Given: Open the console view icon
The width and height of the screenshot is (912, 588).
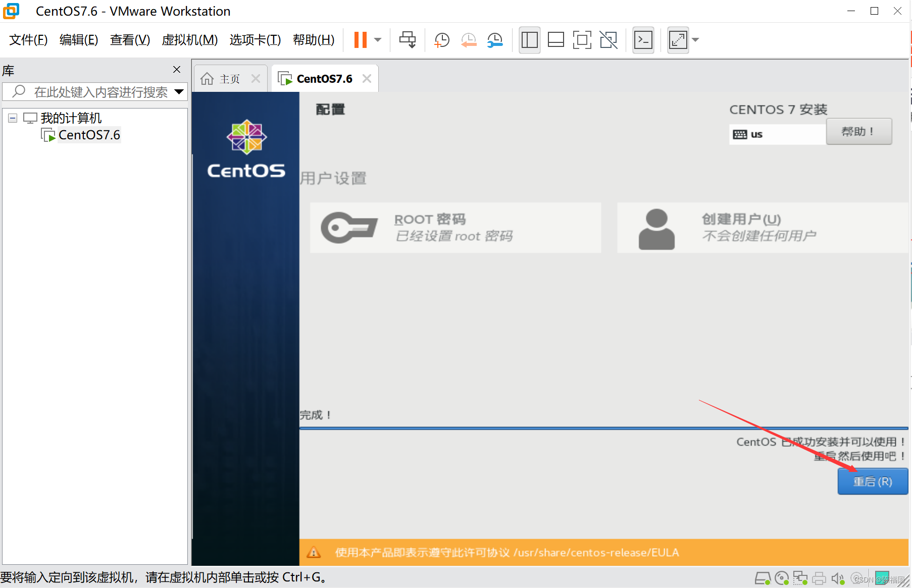Looking at the screenshot, I should (643, 40).
